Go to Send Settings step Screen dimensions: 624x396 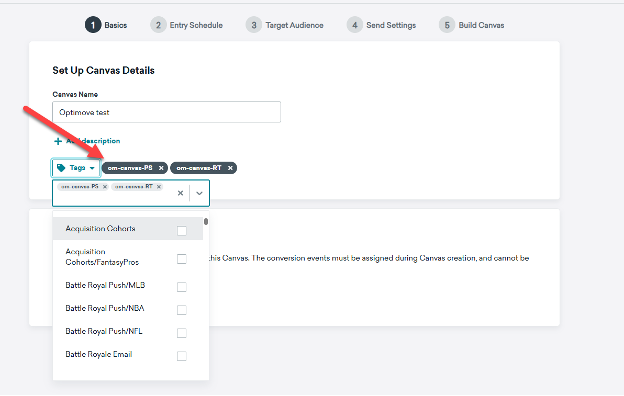pos(391,25)
